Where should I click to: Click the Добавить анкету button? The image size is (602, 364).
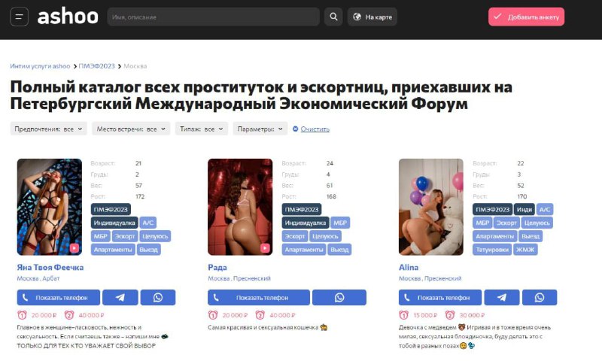[x=526, y=17]
